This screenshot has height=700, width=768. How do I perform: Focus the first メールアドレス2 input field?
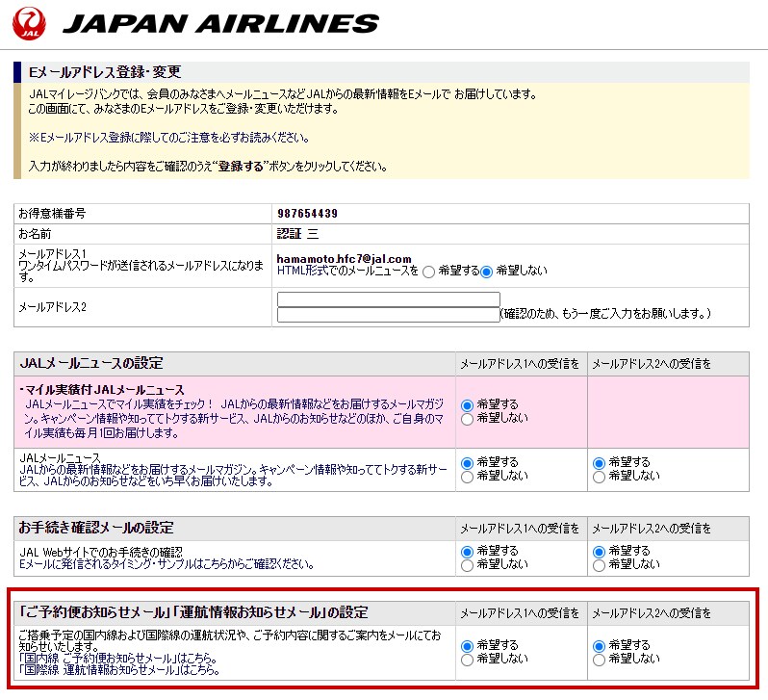(388, 299)
